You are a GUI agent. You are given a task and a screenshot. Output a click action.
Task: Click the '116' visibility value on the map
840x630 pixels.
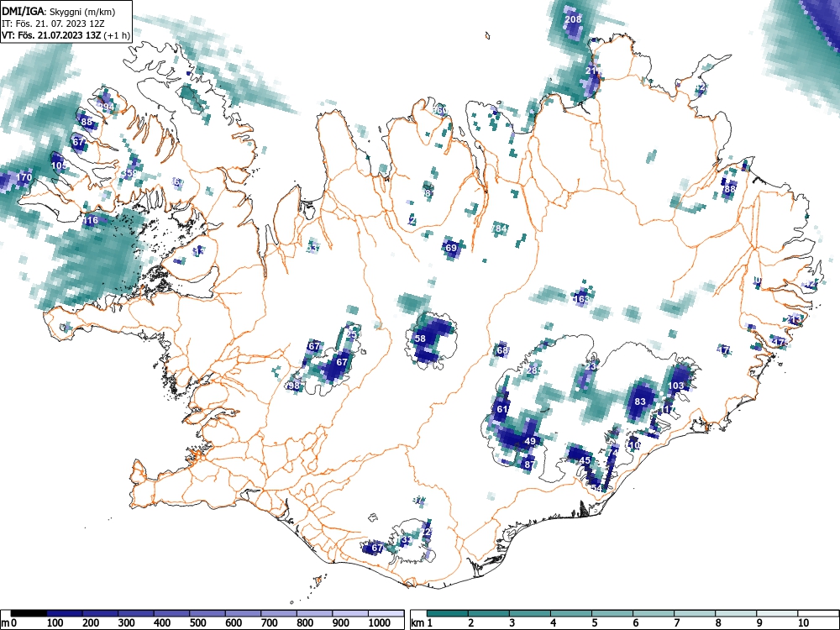(90, 219)
